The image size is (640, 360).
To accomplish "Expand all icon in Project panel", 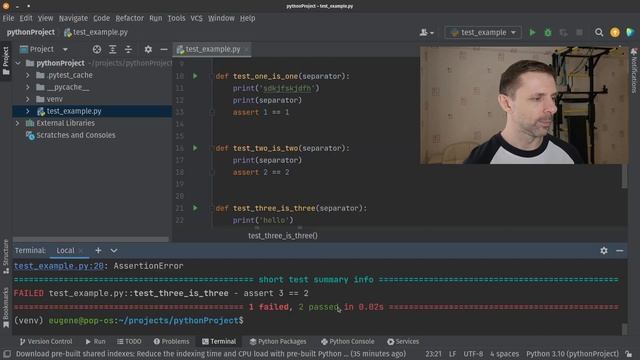I will pyautogui.click(x=112, y=49).
